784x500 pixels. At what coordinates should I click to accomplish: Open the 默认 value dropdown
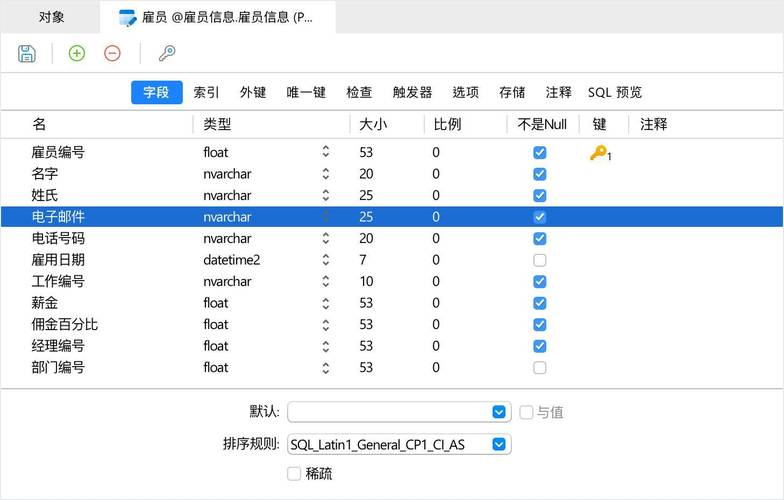click(500, 412)
